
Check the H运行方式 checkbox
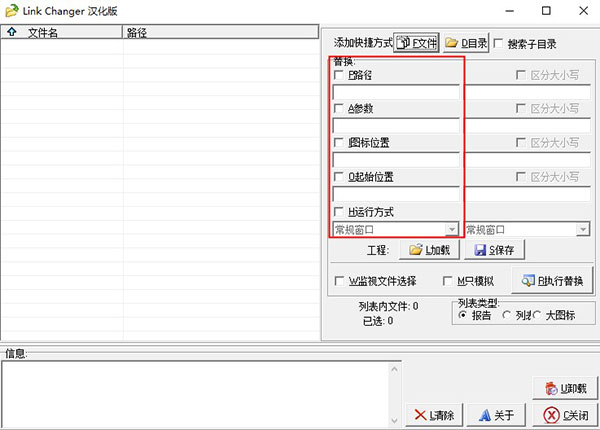340,212
